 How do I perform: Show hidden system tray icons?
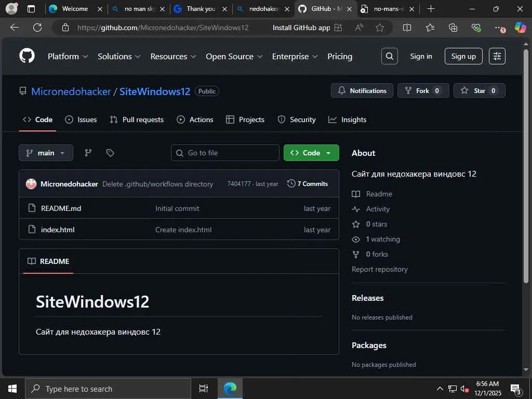440,389
